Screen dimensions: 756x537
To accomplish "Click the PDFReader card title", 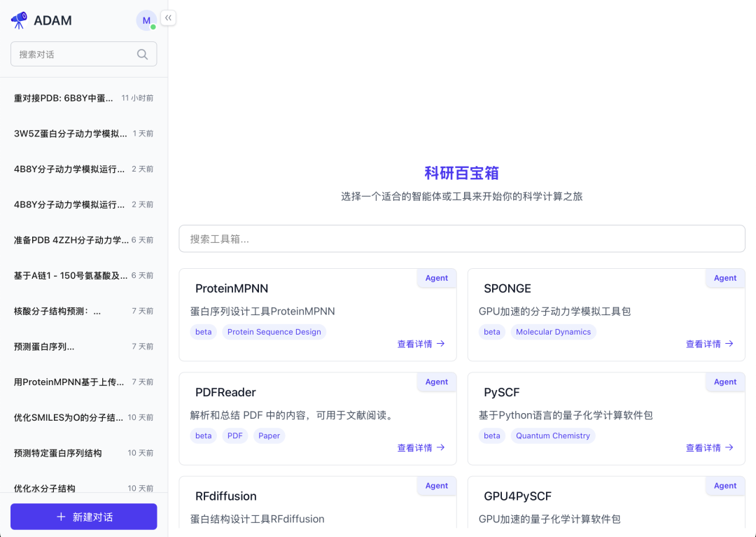I will coord(225,392).
